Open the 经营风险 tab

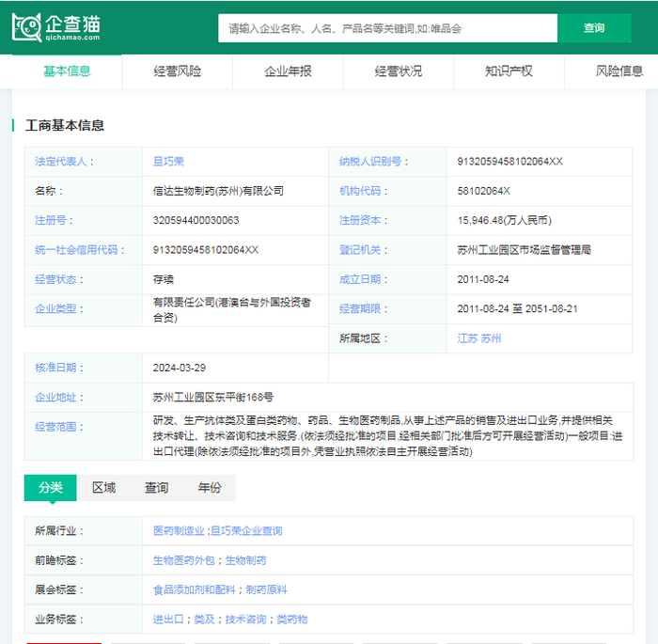coord(178,71)
